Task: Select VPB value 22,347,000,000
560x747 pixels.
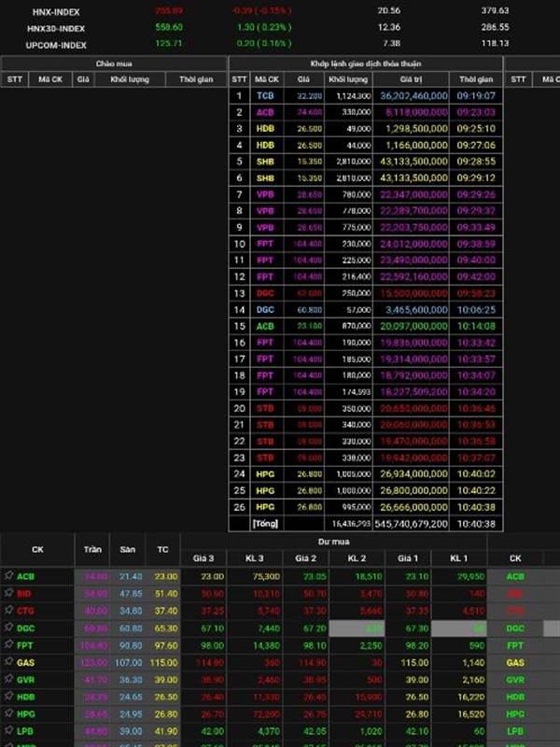Action: pyautogui.click(x=413, y=194)
